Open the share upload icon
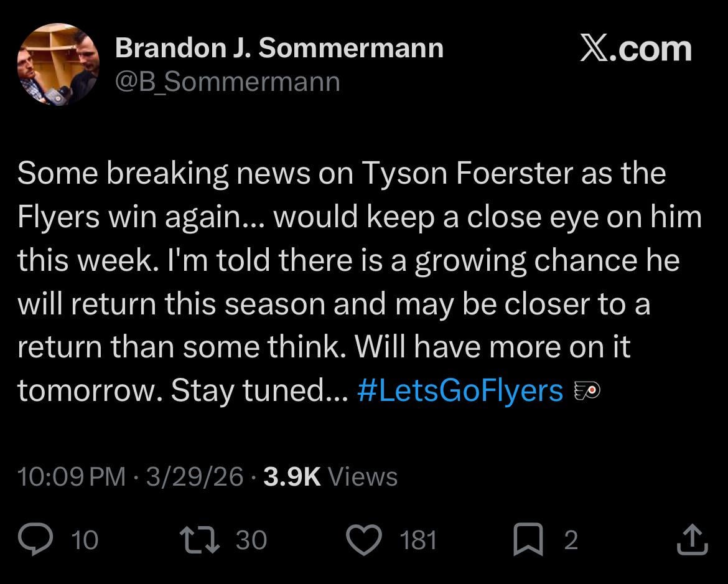 pyautogui.click(x=692, y=540)
